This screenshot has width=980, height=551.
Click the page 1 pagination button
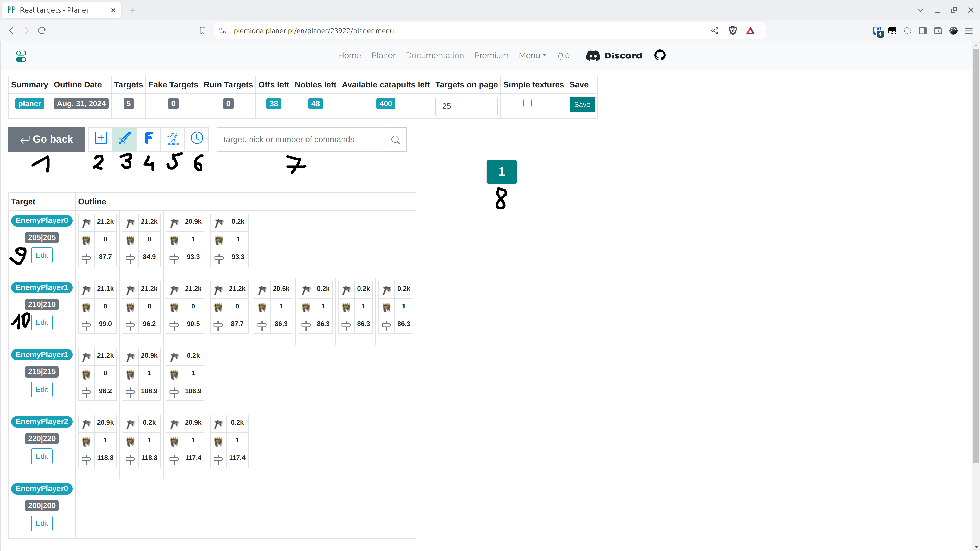coord(501,171)
